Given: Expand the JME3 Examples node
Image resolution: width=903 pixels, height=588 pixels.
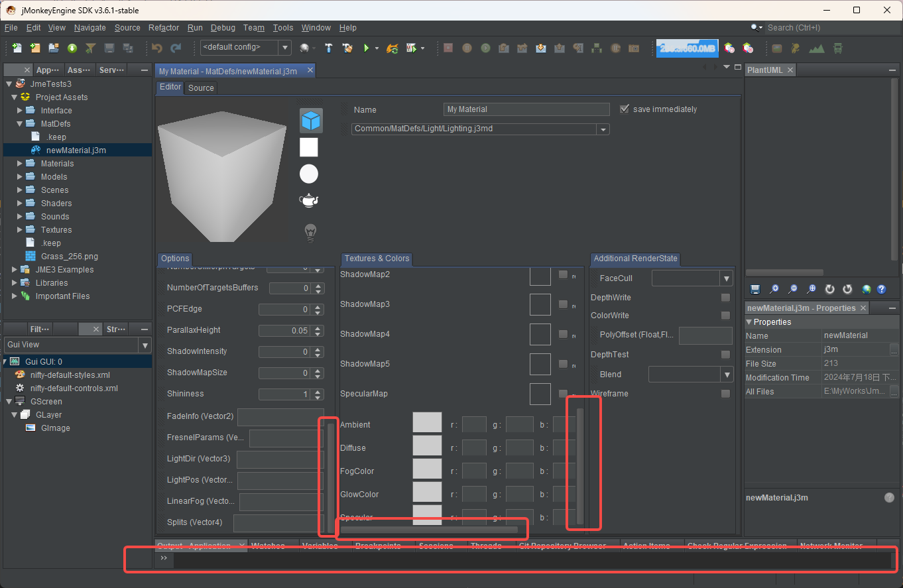Looking at the screenshot, I should pos(14,269).
